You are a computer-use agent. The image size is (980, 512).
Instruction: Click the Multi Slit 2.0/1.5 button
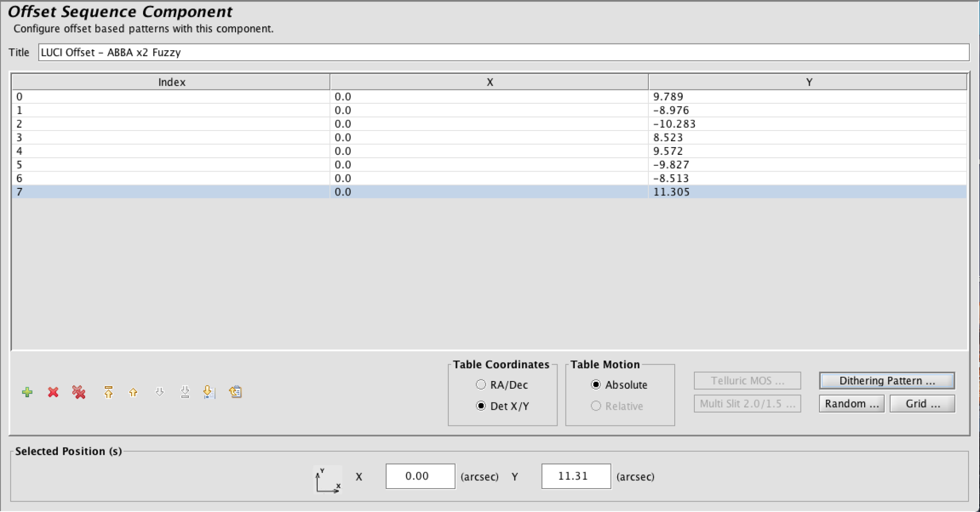click(747, 404)
